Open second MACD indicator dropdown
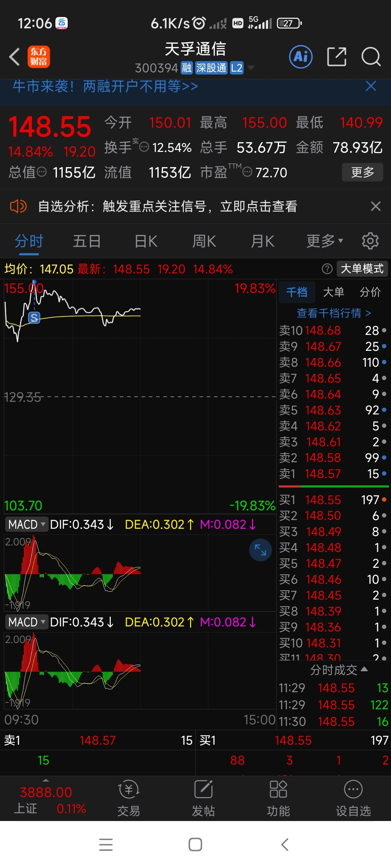Screen dimensions: 391x868 click(27, 622)
